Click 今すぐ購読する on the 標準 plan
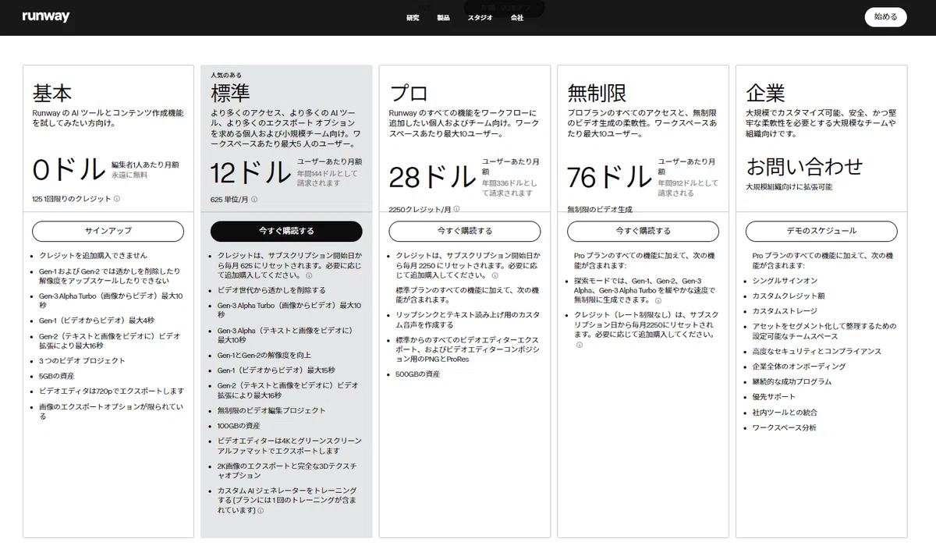 tap(286, 231)
